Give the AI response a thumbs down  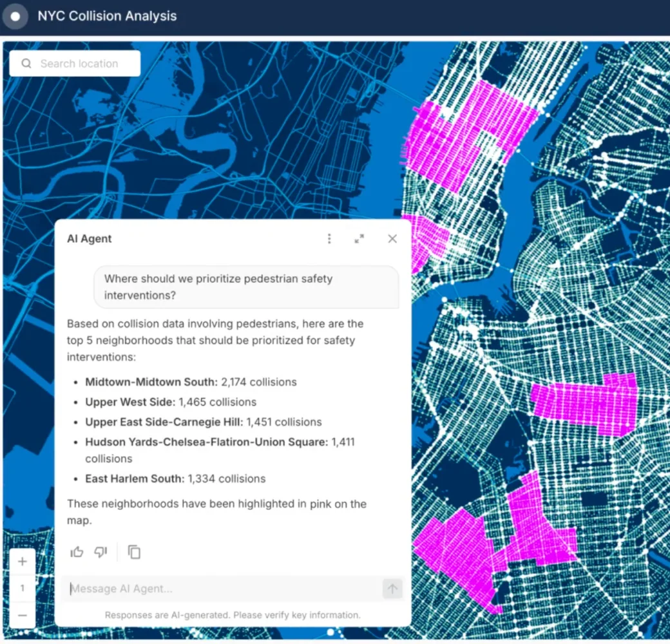(101, 552)
